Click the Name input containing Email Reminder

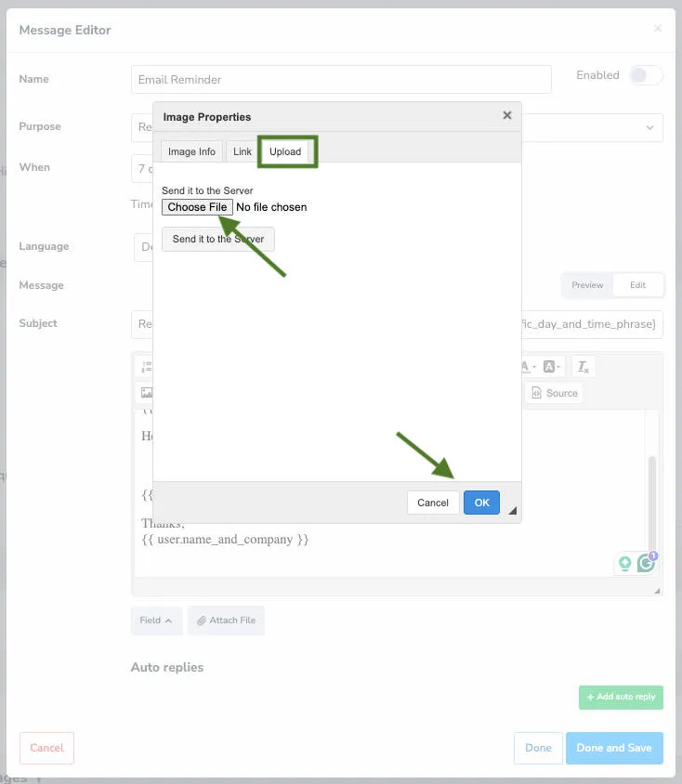tap(339, 80)
